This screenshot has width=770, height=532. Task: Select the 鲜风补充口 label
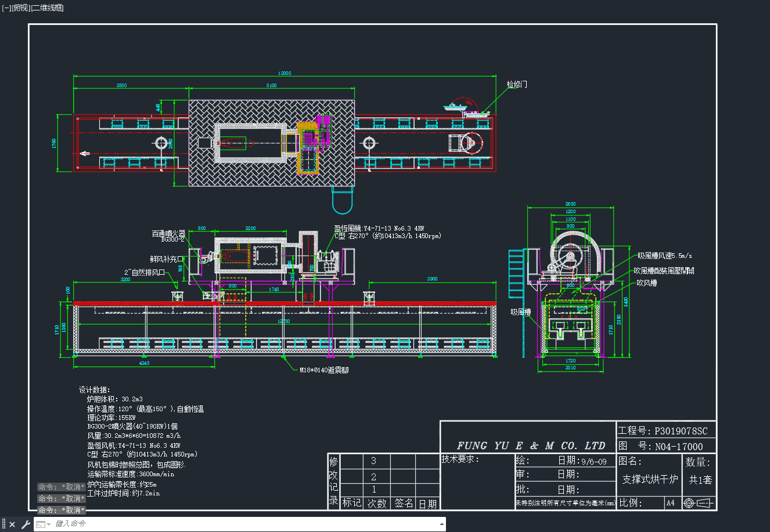167,259
